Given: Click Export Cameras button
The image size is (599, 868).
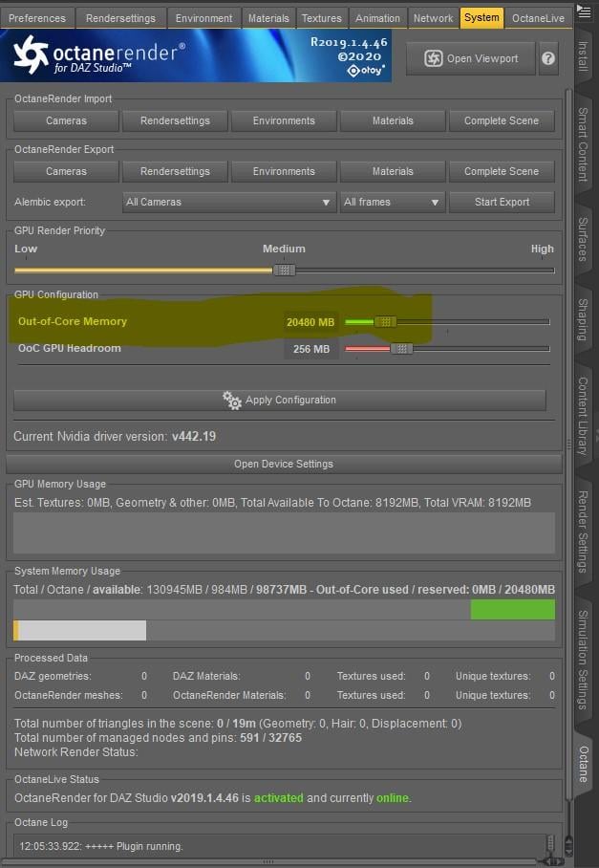Looking at the screenshot, I should (x=66, y=172).
